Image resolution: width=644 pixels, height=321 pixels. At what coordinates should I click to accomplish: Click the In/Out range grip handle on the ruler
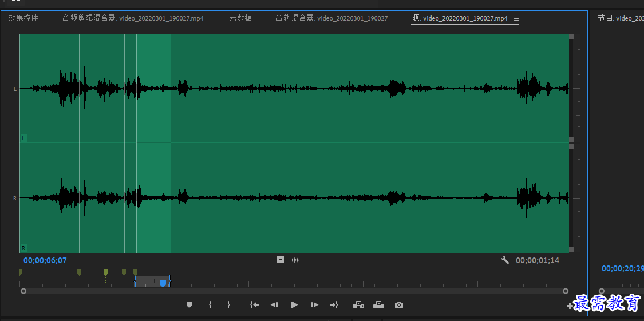153,281
